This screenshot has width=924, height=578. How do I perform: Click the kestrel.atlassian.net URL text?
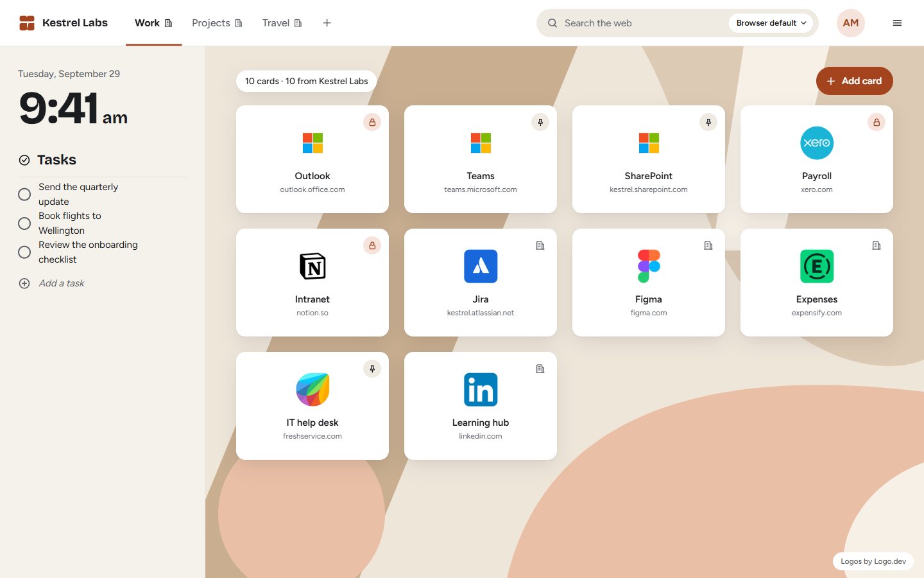point(481,313)
